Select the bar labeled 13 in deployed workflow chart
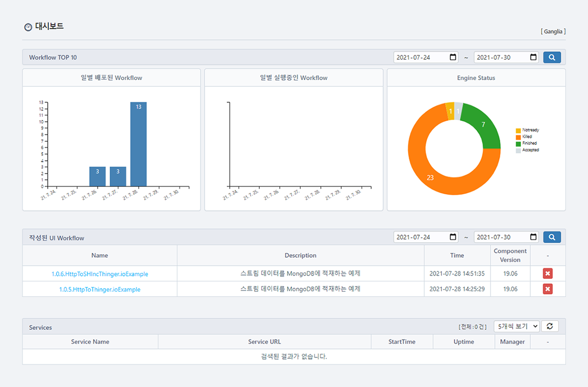588x387 pixels. [x=139, y=144]
